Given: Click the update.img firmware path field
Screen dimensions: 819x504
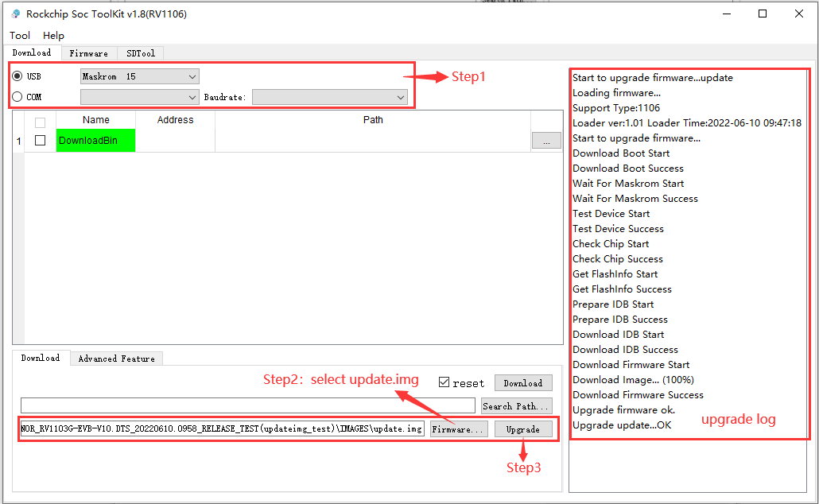Looking at the screenshot, I should coord(223,429).
